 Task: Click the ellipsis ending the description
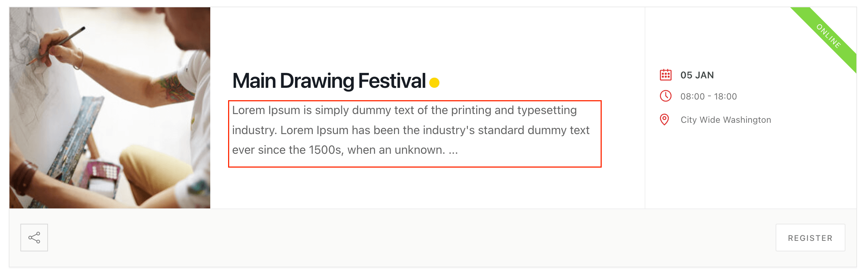[453, 150]
